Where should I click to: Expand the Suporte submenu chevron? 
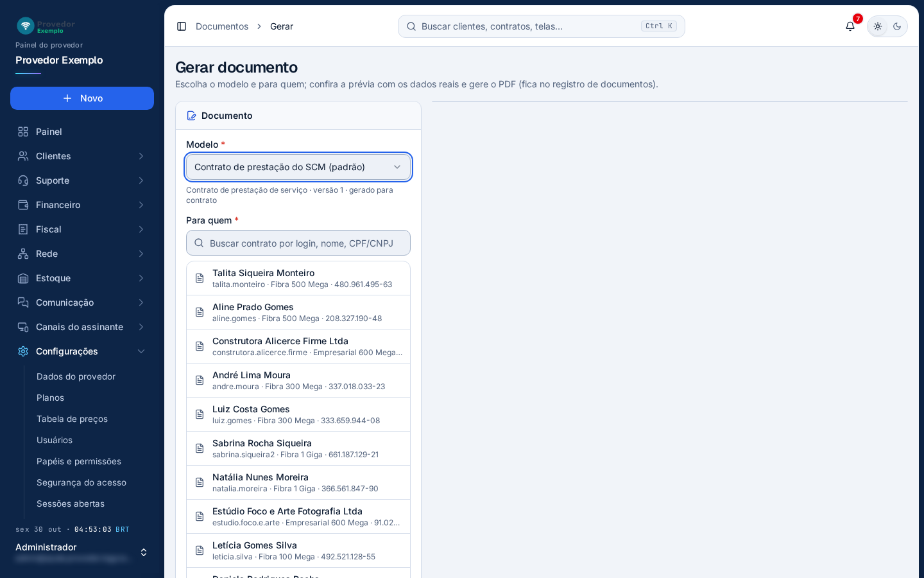[x=141, y=180]
